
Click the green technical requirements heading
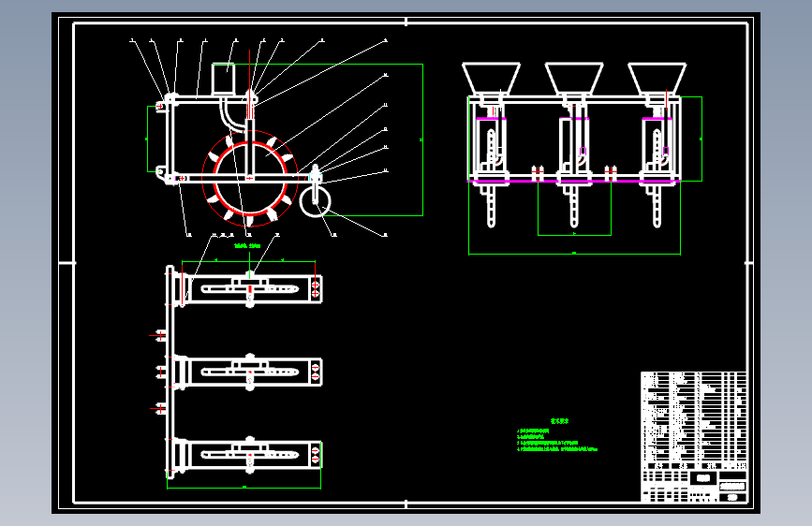pos(559,421)
